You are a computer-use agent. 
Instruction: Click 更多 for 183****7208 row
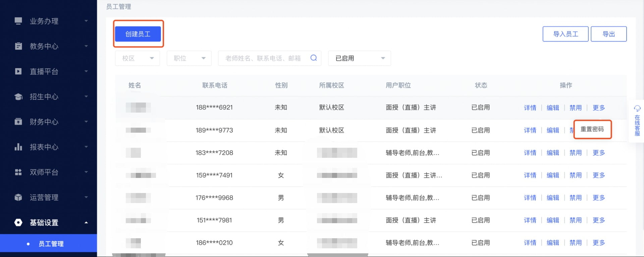(x=599, y=153)
